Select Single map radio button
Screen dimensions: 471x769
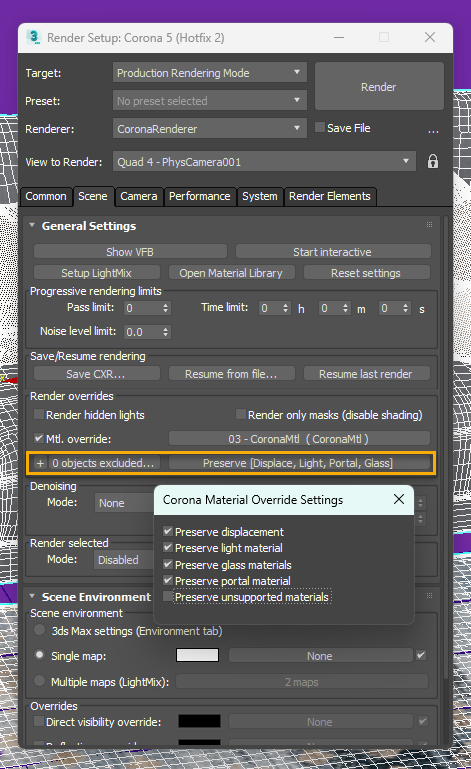[x=39, y=655]
